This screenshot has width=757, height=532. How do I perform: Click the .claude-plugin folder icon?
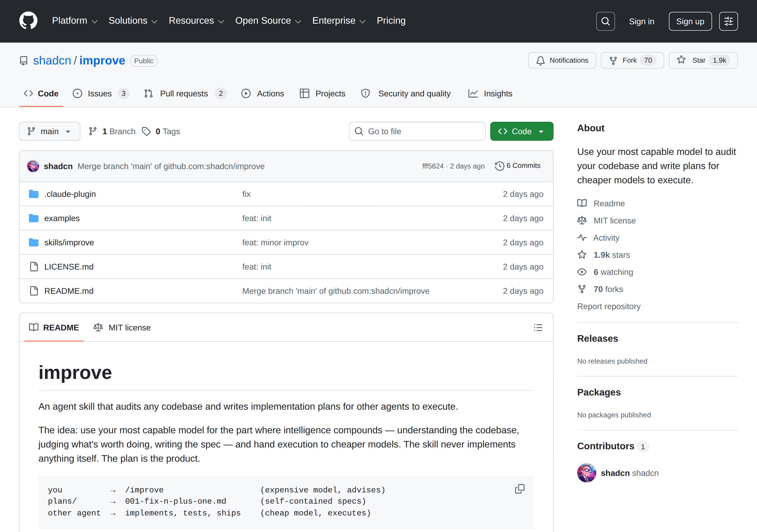click(34, 194)
